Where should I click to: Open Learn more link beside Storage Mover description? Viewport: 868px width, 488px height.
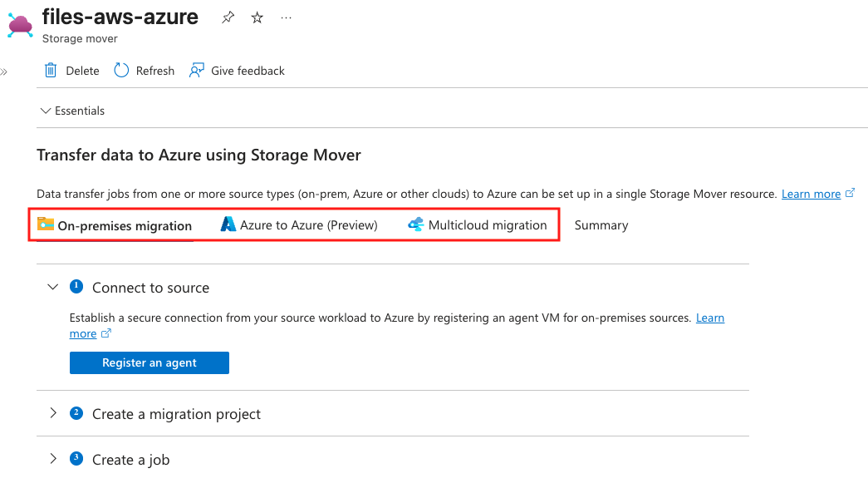point(811,194)
